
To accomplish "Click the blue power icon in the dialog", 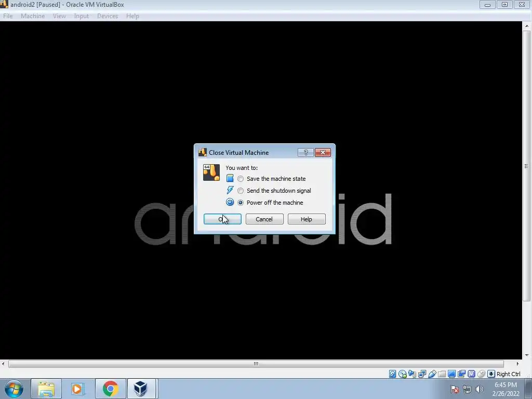I will (230, 202).
